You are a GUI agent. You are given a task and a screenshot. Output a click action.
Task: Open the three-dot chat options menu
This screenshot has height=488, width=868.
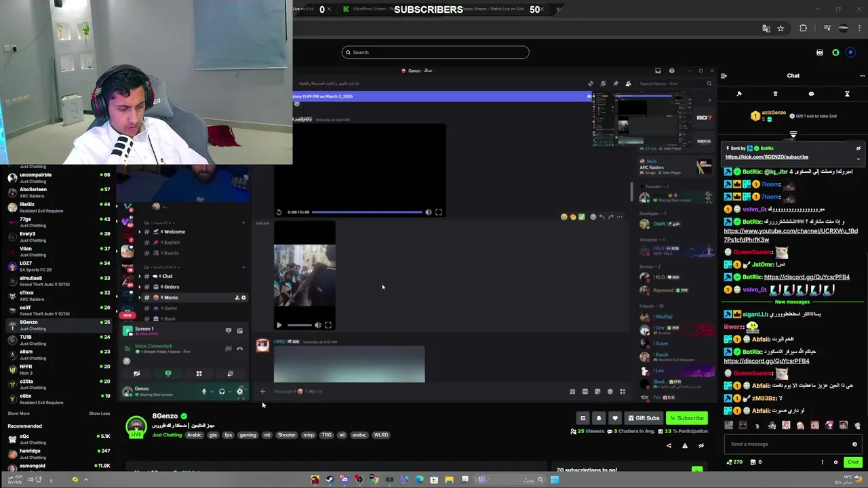coord(862,76)
